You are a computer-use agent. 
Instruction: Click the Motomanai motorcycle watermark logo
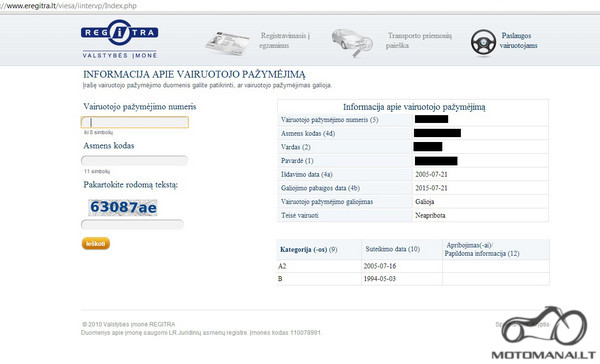click(x=543, y=332)
